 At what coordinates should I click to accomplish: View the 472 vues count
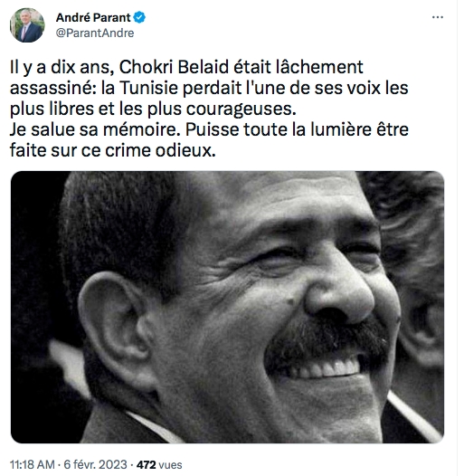click(x=159, y=464)
